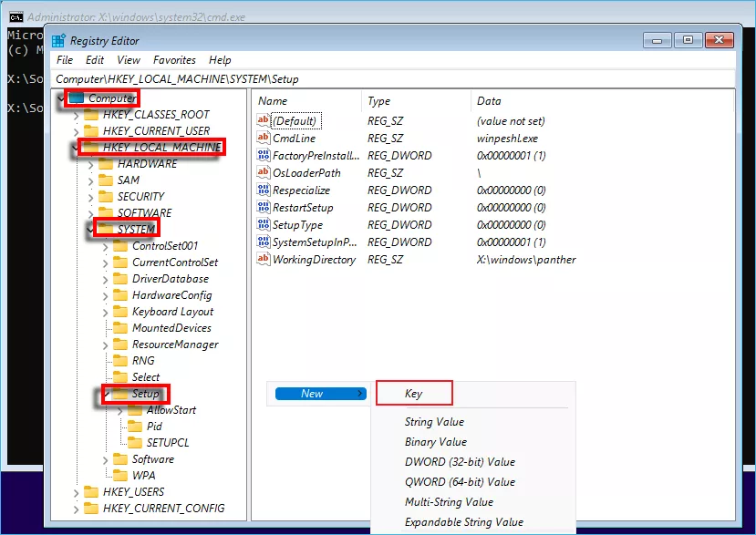
Task: Click the SECURITY folder icon
Action: pos(106,197)
